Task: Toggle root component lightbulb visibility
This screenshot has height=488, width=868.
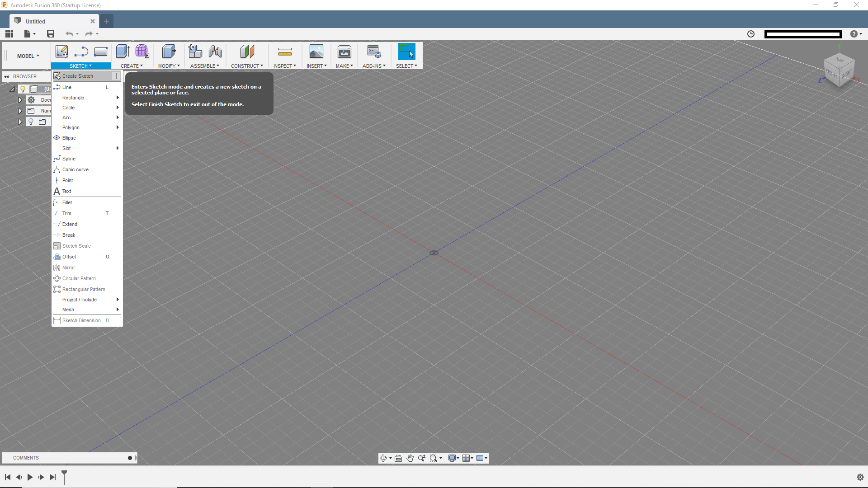Action: [23, 89]
